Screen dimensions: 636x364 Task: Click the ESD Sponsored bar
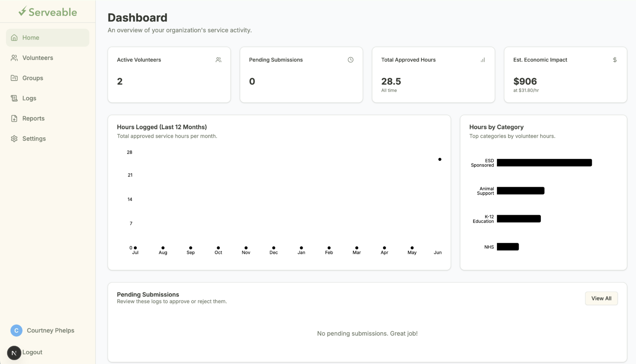click(544, 163)
